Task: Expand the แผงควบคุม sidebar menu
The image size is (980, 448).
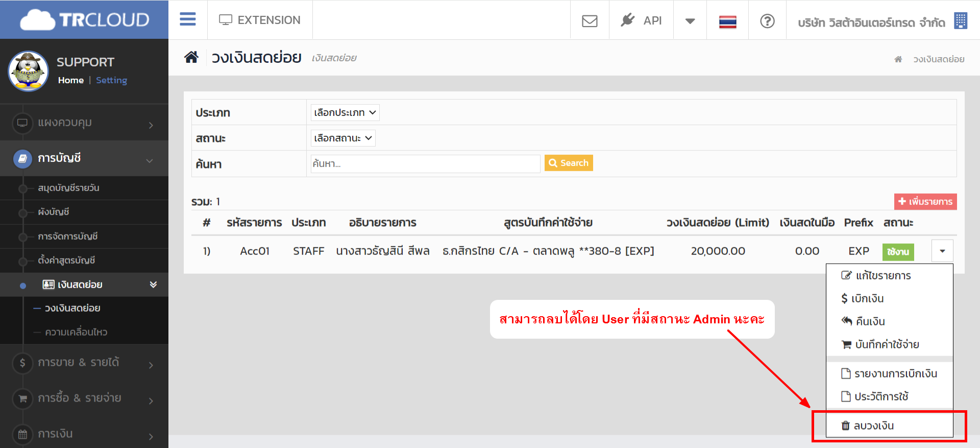Action: (84, 123)
